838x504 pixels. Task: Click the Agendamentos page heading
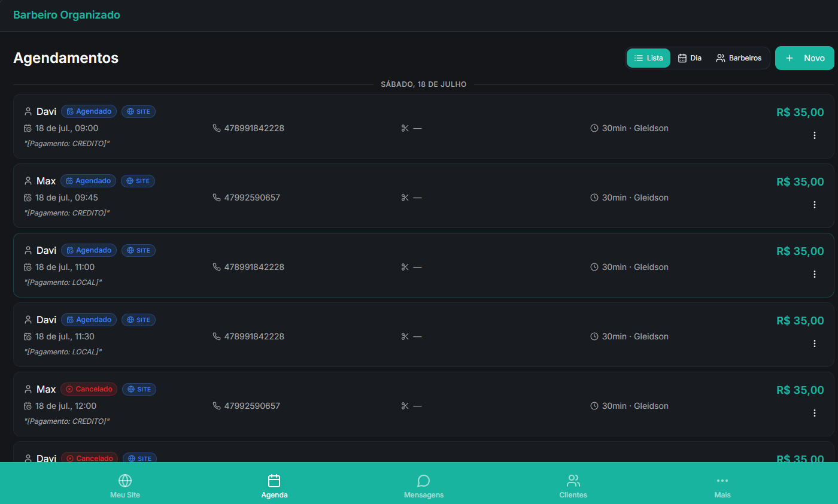point(66,58)
